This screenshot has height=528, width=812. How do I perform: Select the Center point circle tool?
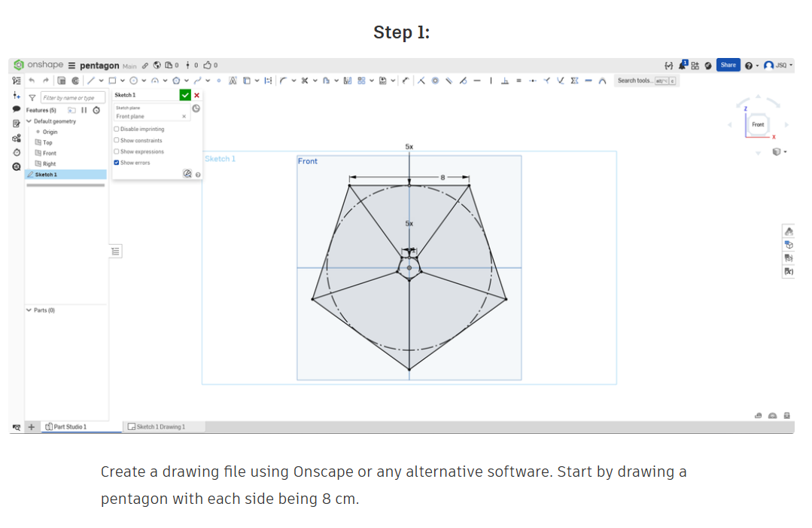(134, 81)
